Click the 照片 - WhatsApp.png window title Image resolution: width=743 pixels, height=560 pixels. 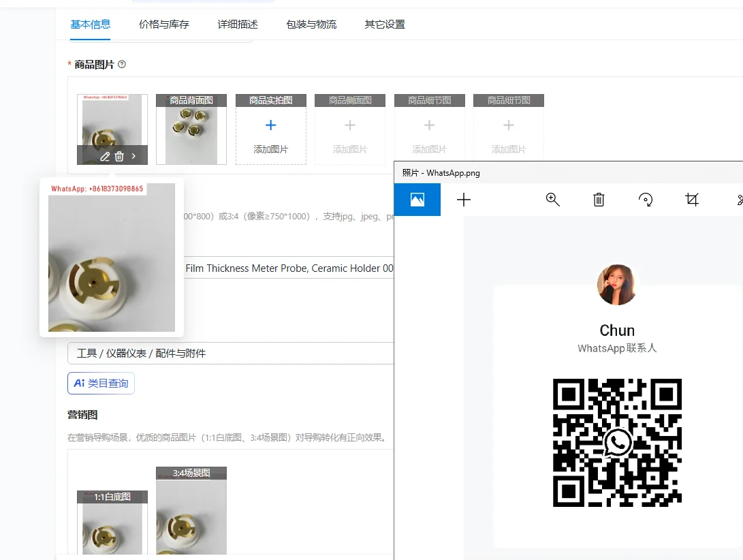[x=441, y=173]
